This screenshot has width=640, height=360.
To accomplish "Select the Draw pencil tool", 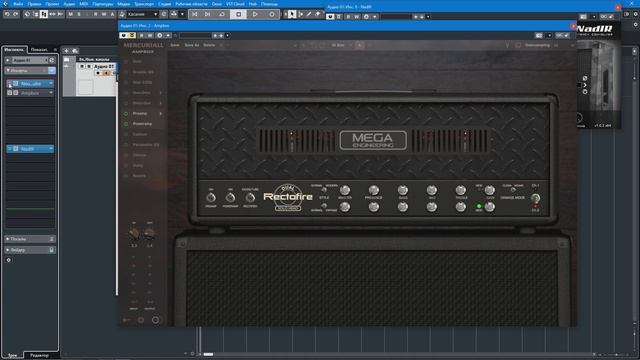I will (309, 14).
